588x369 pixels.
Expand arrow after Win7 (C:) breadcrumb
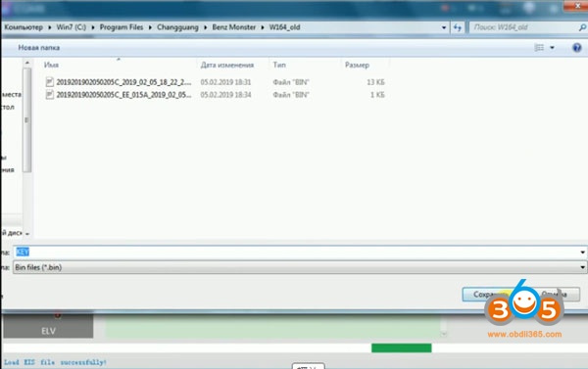[93, 27]
